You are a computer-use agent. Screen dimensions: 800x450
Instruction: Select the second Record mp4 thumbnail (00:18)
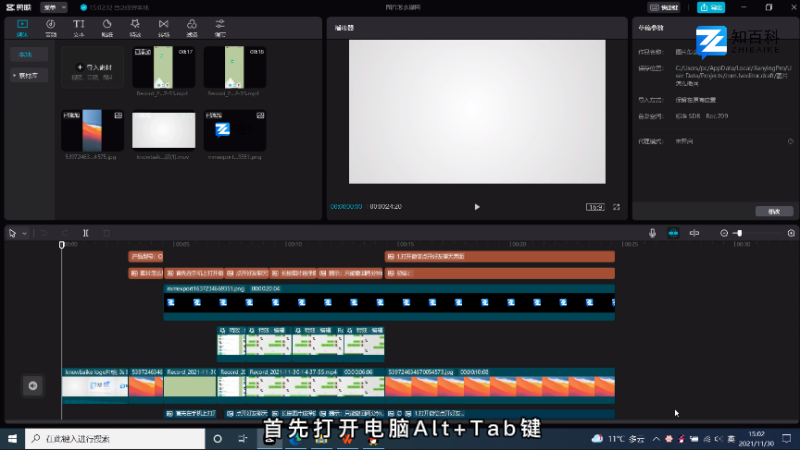click(235, 67)
